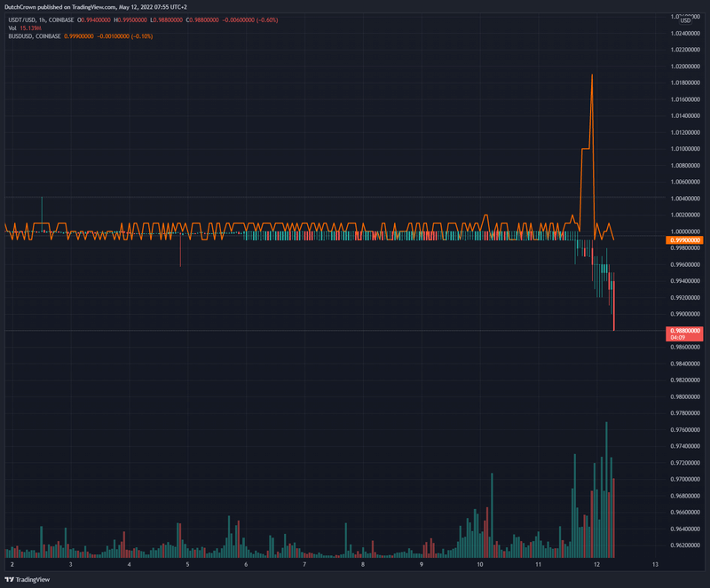
Task: Click the red 0.98800000 last price label
Action: pyautogui.click(x=684, y=331)
